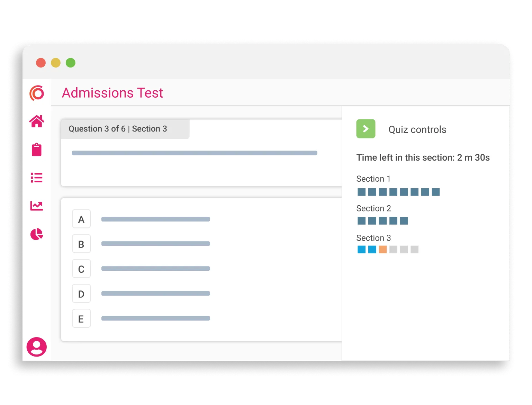Open the clipboard assignments icon
Screen dimensions: 532x405
tap(37, 150)
